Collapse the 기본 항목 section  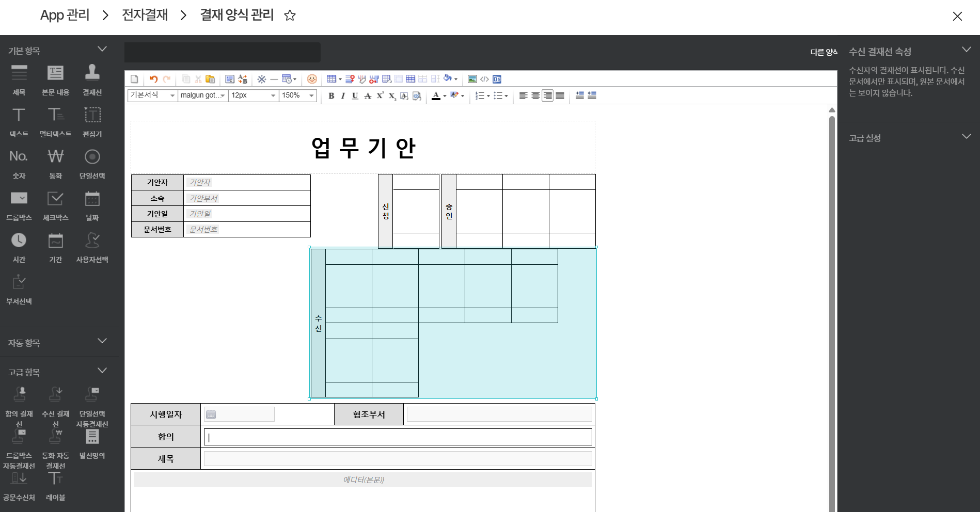point(102,49)
